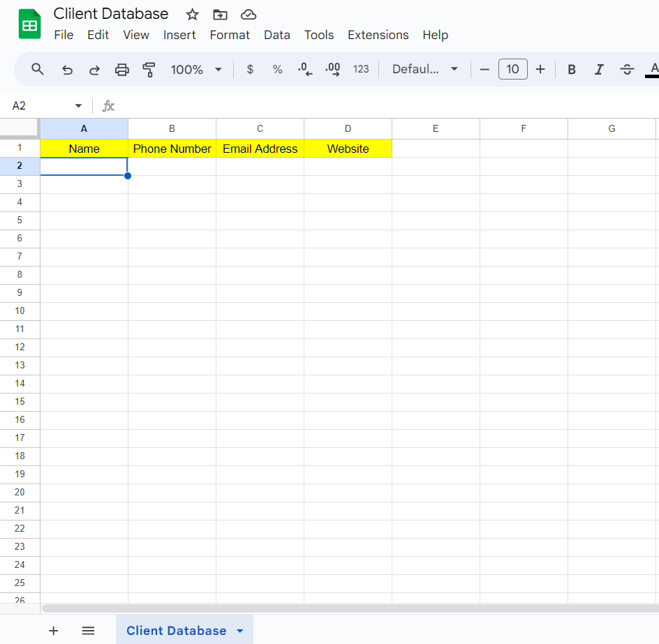Select column E header

[436, 128]
